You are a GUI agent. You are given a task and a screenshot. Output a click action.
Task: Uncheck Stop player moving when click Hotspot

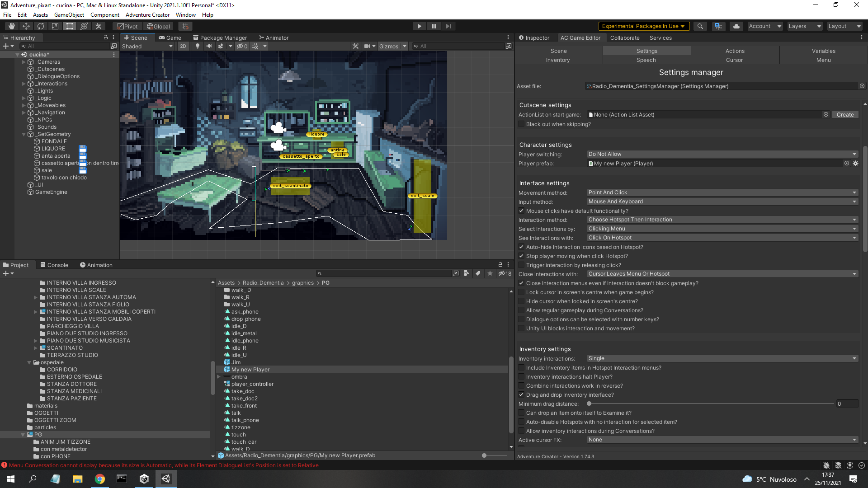tap(521, 256)
